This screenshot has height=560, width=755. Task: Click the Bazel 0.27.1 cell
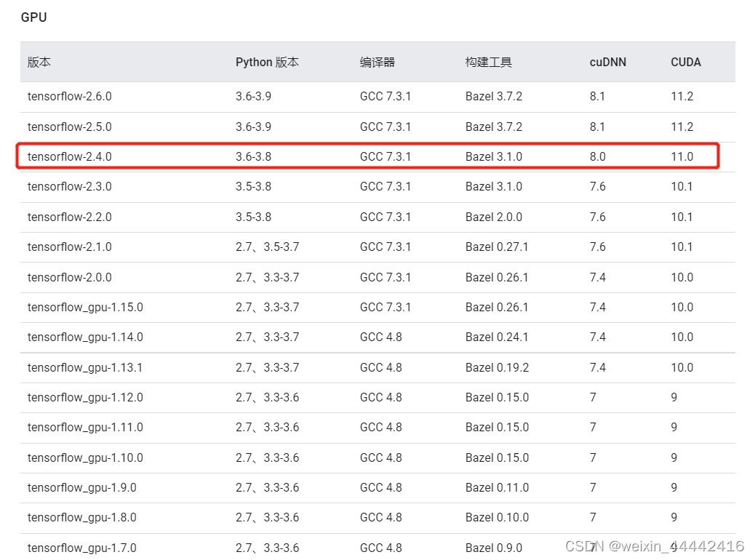[x=497, y=247]
